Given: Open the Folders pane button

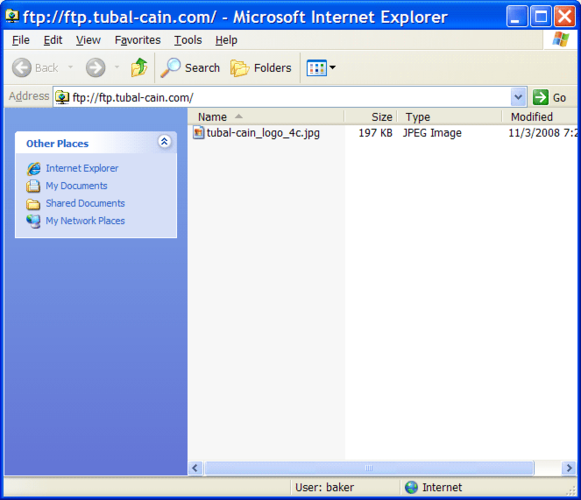Looking at the screenshot, I should click(261, 68).
